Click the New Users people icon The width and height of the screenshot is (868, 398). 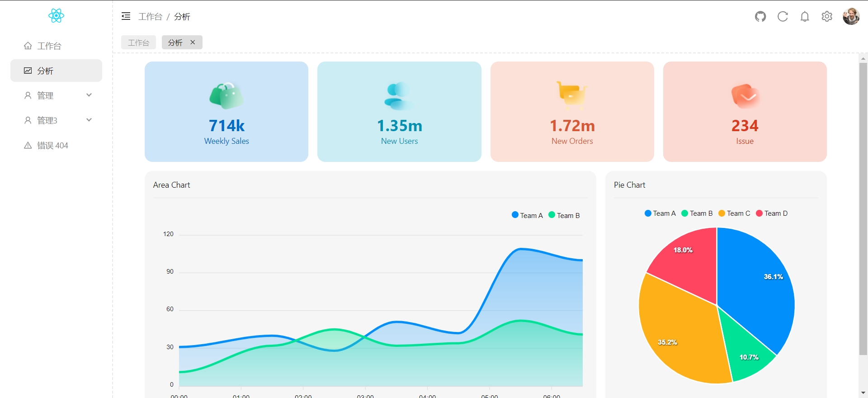[x=399, y=96]
